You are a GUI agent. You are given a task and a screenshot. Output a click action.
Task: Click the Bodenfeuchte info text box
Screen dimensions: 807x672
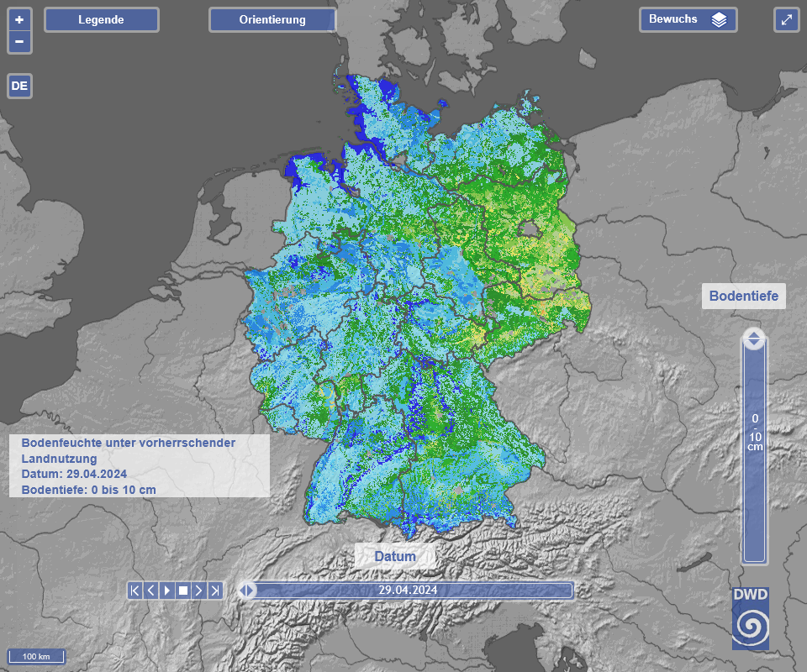(x=139, y=466)
